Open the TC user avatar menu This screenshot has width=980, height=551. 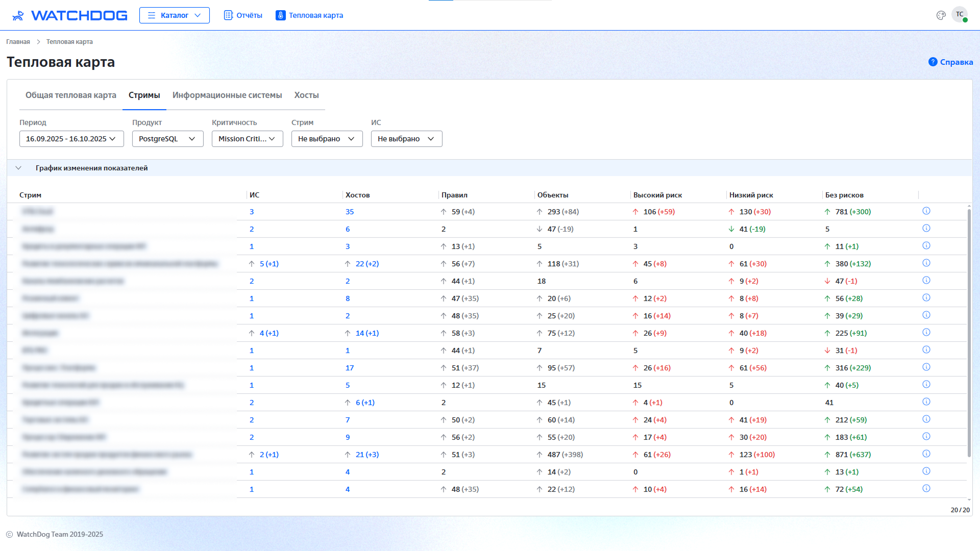960,15
